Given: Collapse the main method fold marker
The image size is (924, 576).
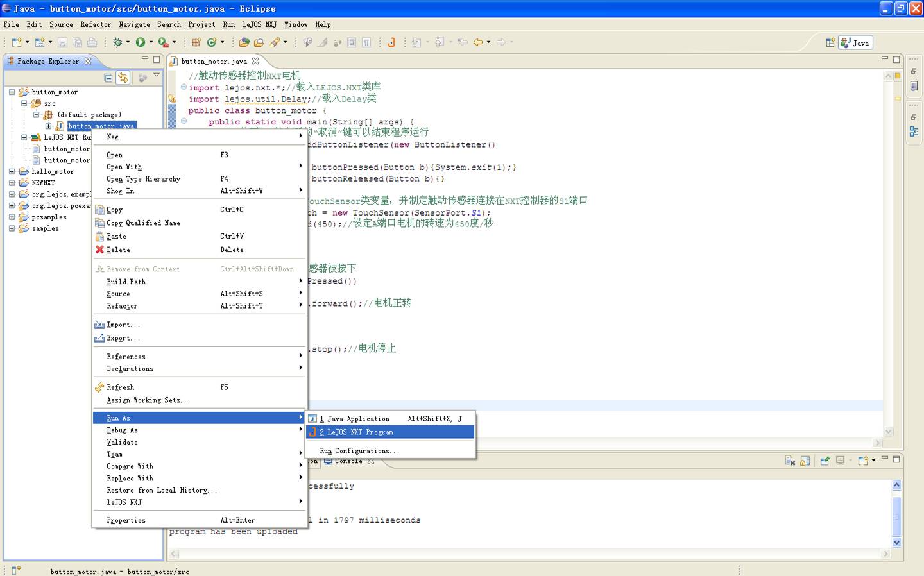Looking at the screenshot, I should pyautogui.click(x=184, y=121).
